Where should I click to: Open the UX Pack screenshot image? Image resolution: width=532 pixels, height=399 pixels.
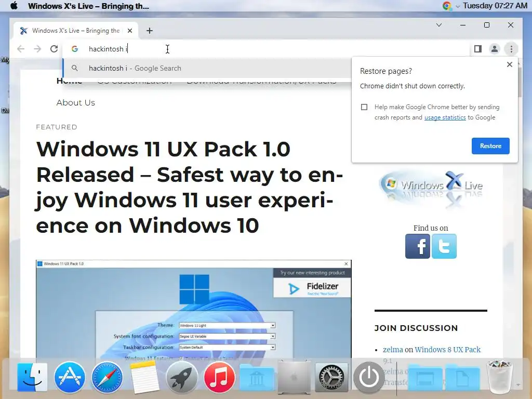click(x=193, y=309)
